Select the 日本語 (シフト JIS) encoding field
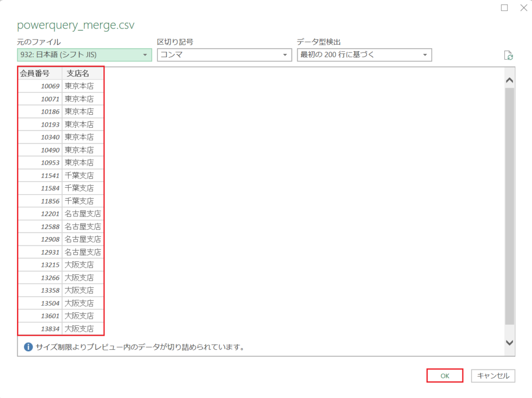Image resolution: width=532 pixels, height=398 pixels. click(x=78, y=54)
